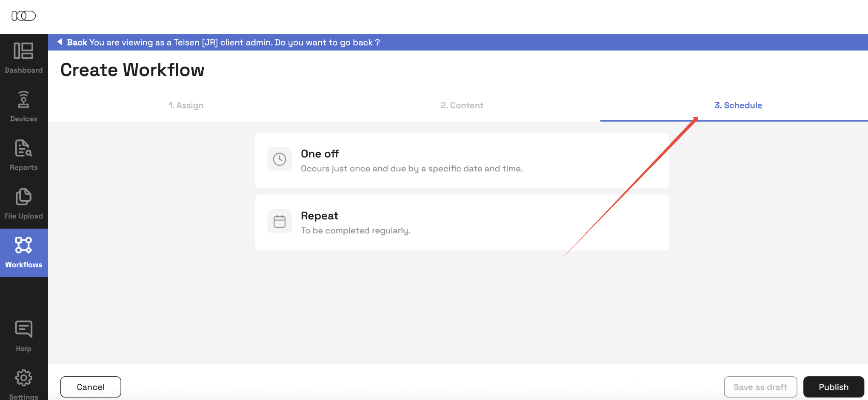Switch to the 1. Assign step
The image size is (868, 400).
point(186,105)
